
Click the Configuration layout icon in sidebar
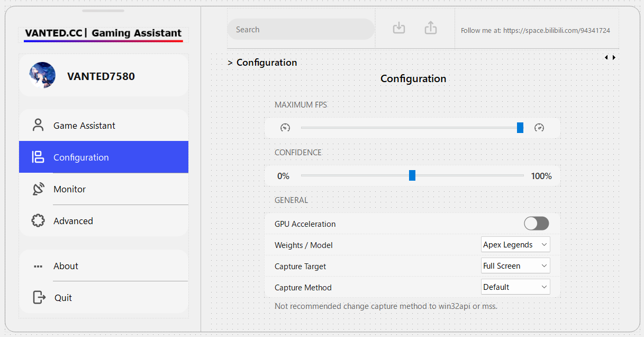pos(38,157)
